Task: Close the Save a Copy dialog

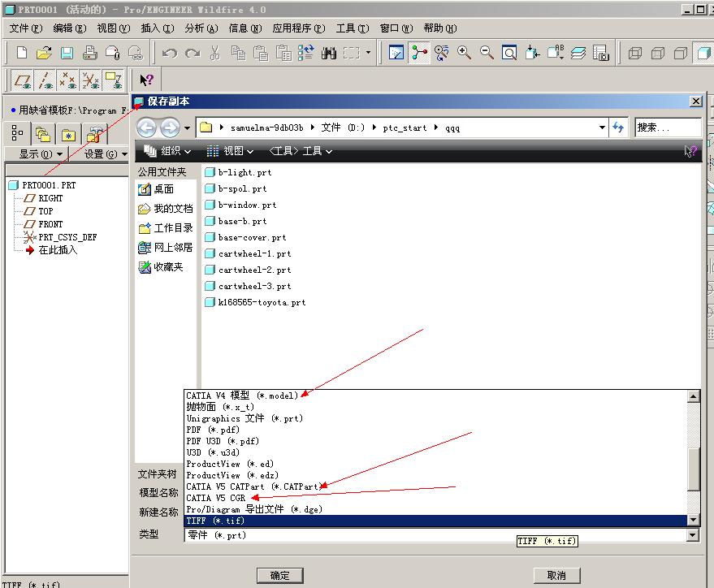Action: (696, 101)
